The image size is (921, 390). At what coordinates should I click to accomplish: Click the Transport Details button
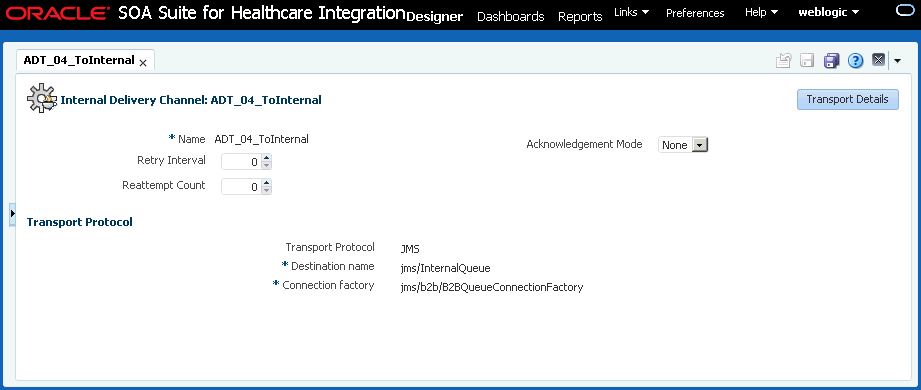pyautogui.click(x=848, y=99)
